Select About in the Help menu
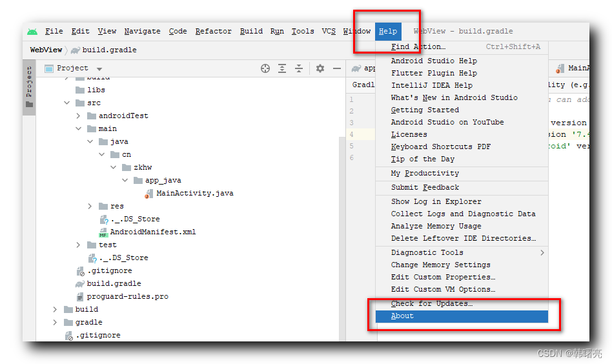Viewport: 612px width, 364px height. point(462,316)
